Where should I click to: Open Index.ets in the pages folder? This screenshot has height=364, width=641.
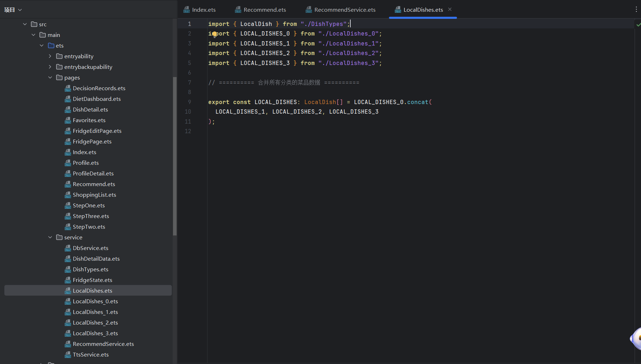tap(85, 152)
